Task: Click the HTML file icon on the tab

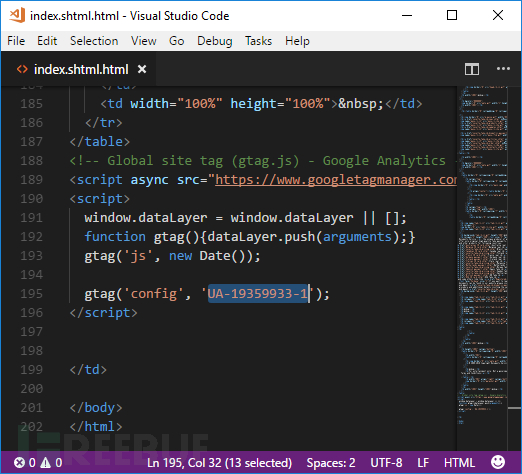Action: coord(22,69)
